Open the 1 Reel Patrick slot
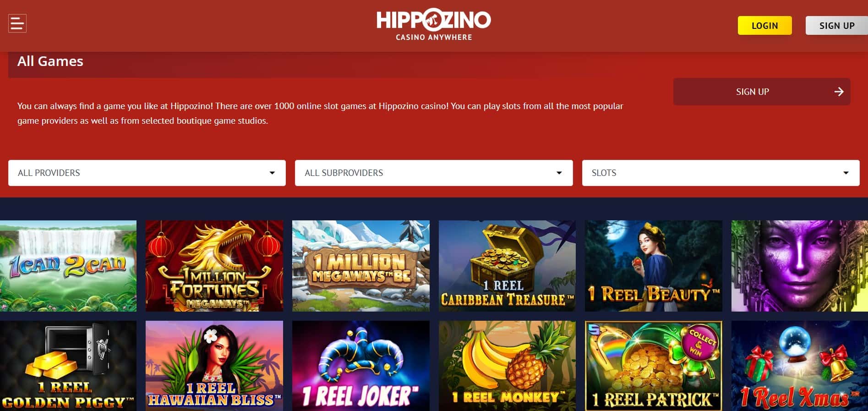 [x=654, y=366]
